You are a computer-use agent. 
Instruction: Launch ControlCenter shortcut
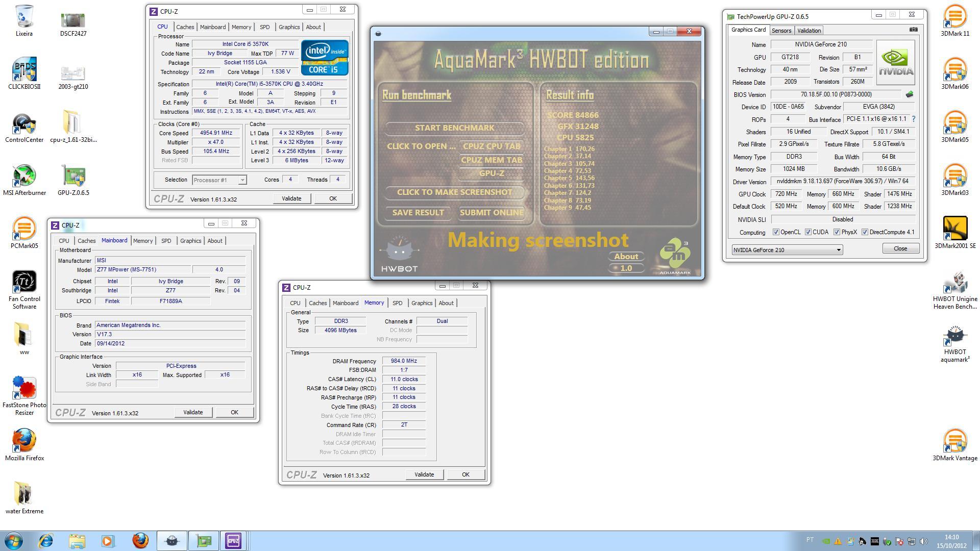[24, 128]
